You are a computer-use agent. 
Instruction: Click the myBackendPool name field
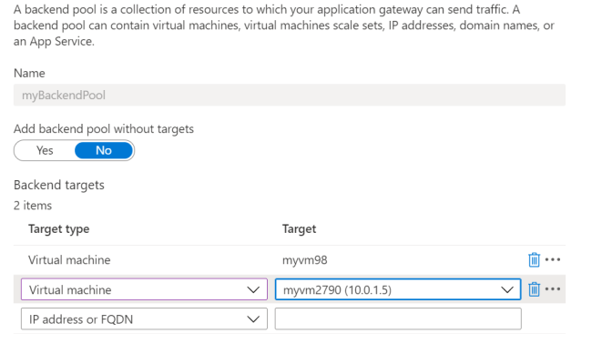pos(290,95)
